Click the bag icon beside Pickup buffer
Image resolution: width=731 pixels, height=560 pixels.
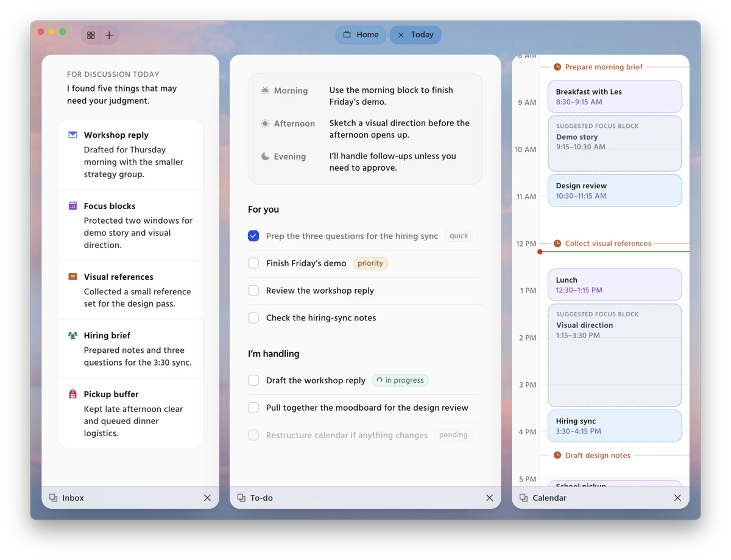point(72,394)
